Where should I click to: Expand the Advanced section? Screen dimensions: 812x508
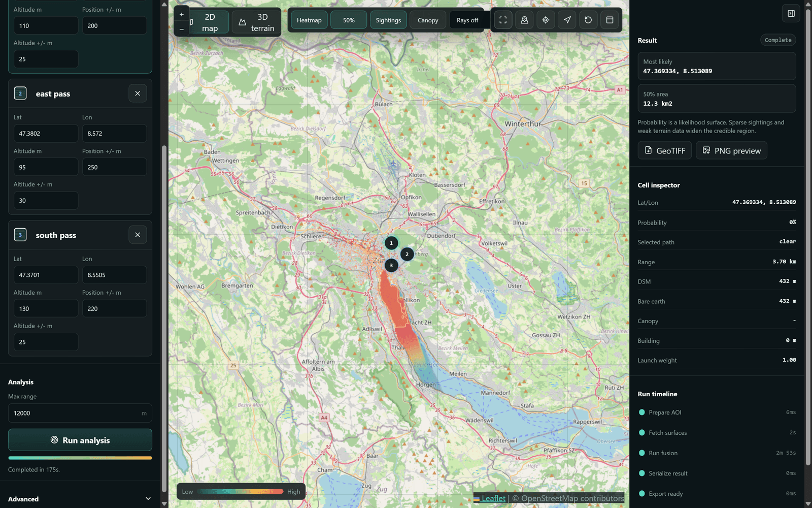[x=80, y=499]
